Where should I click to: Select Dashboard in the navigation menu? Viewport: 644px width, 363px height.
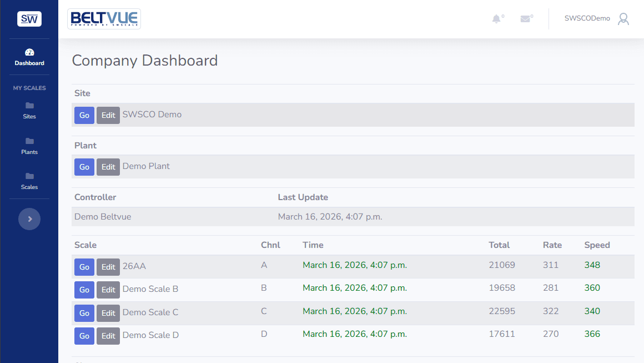29,63
